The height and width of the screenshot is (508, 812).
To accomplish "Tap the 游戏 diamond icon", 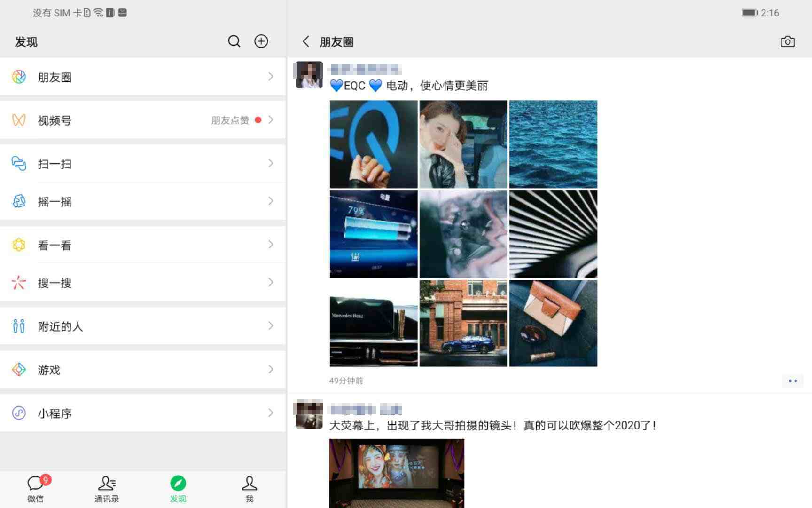I will 19,370.
